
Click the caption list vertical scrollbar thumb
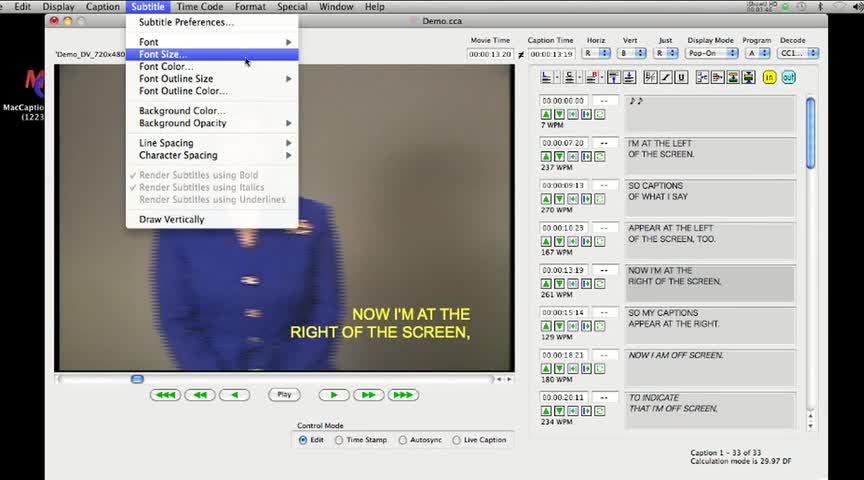click(810, 133)
